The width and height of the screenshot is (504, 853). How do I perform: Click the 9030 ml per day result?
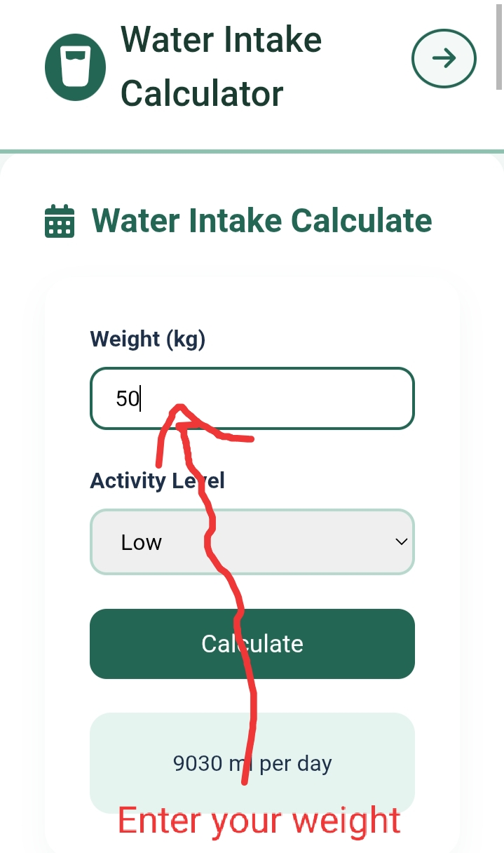point(252,763)
